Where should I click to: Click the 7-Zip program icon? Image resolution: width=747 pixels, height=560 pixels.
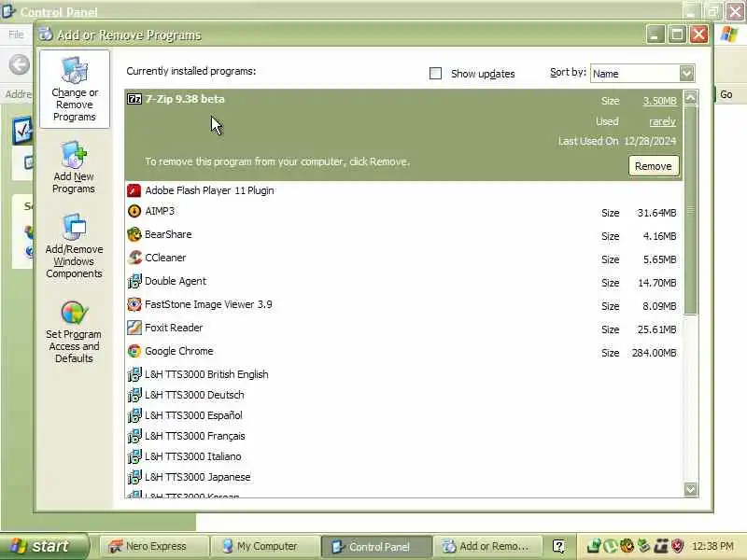click(134, 99)
